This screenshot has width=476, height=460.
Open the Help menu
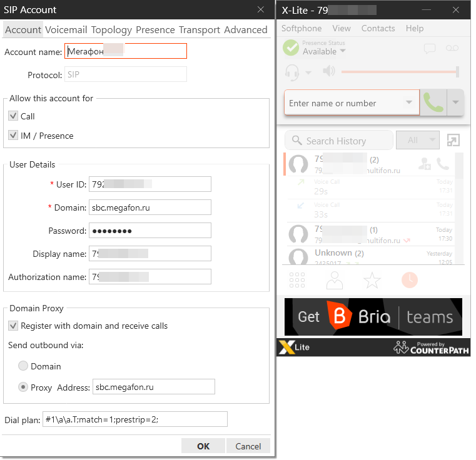click(x=415, y=28)
